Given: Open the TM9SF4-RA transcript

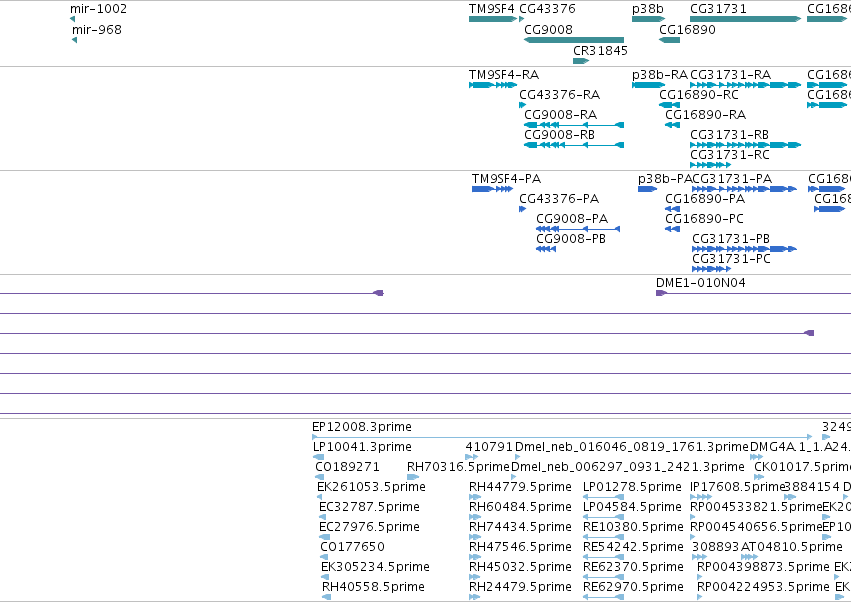Looking at the screenshot, I should pyautogui.click(x=493, y=85).
